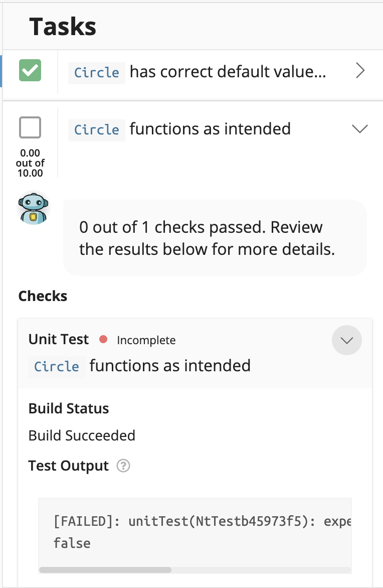Uncheck the 'Circle has correct default value' checkbox
383x588 pixels.
30,70
